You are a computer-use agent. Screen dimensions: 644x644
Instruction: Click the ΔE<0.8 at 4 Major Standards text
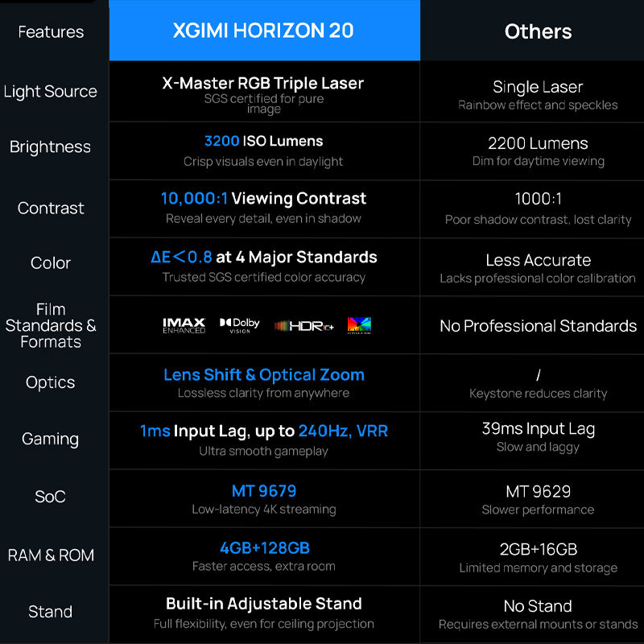[x=264, y=257]
